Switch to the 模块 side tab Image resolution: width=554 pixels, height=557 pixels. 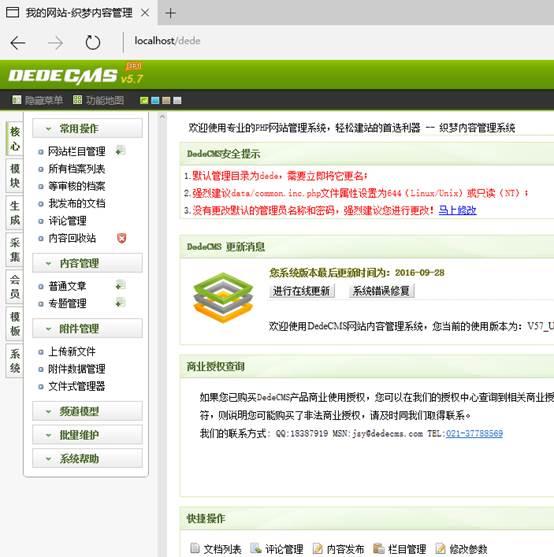tap(15, 175)
